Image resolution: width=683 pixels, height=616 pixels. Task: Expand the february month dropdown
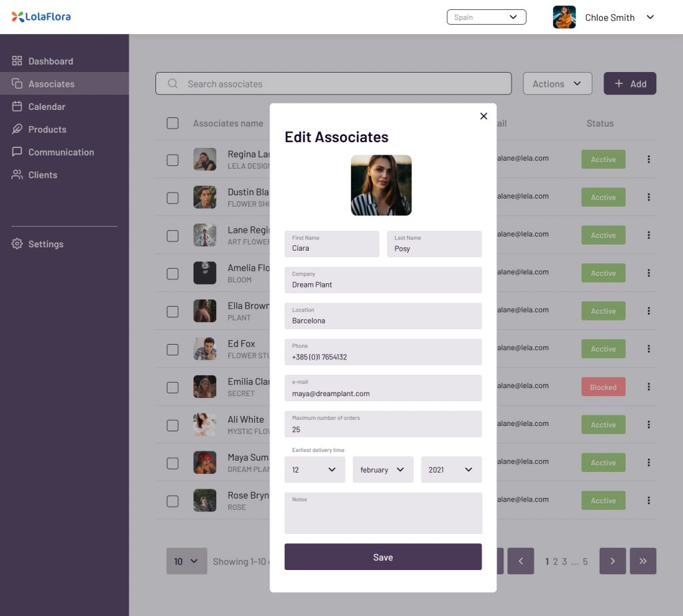click(383, 470)
